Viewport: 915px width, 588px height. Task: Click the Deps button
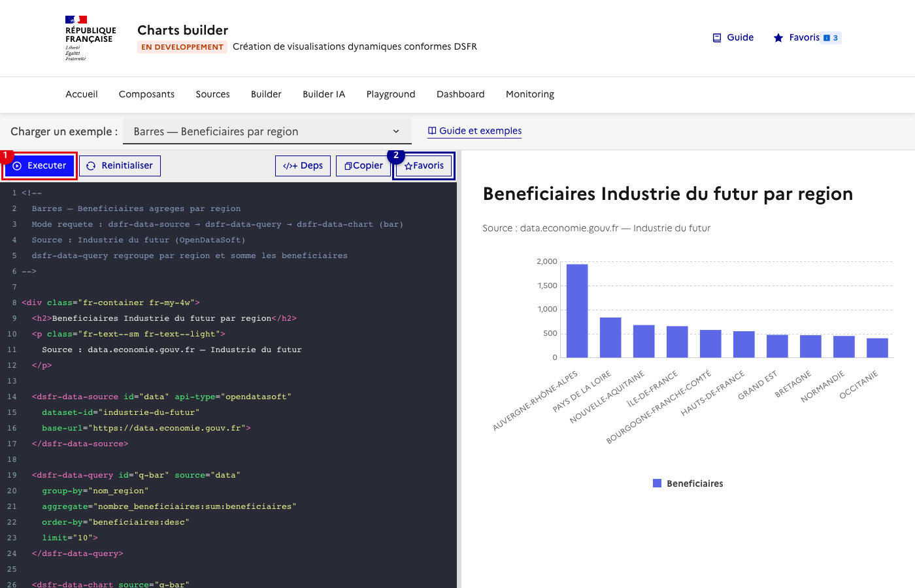(x=303, y=165)
